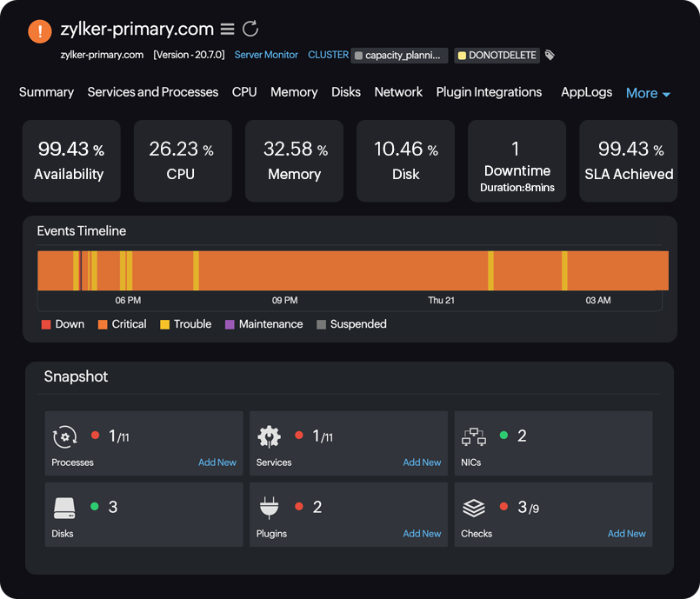Image resolution: width=700 pixels, height=599 pixels.
Task: Open the Plugin Integrations tab
Action: coord(490,92)
